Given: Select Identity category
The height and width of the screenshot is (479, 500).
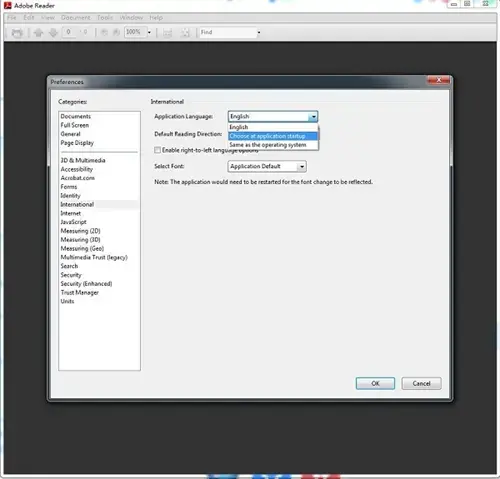Looking at the screenshot, I should coord(70,196).
